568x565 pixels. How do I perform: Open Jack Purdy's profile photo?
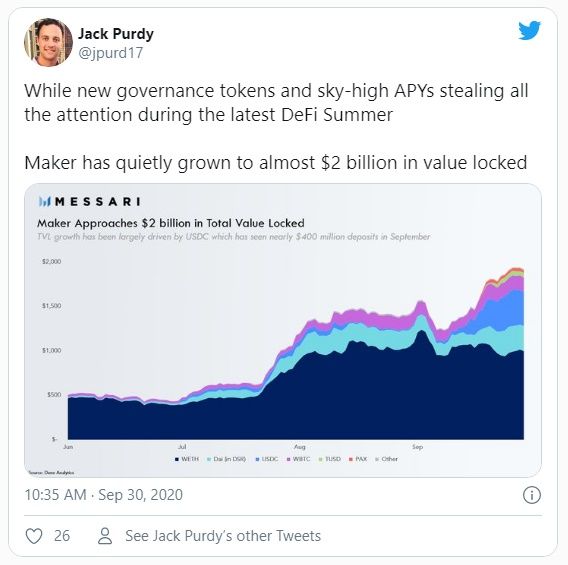[x=48, y=42]
